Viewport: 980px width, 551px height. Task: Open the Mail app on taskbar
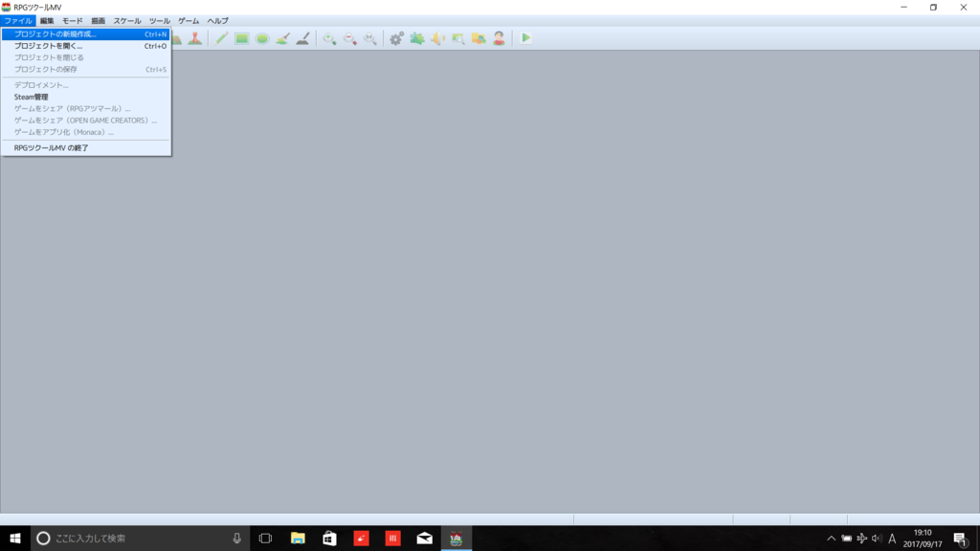click(424, 538)
